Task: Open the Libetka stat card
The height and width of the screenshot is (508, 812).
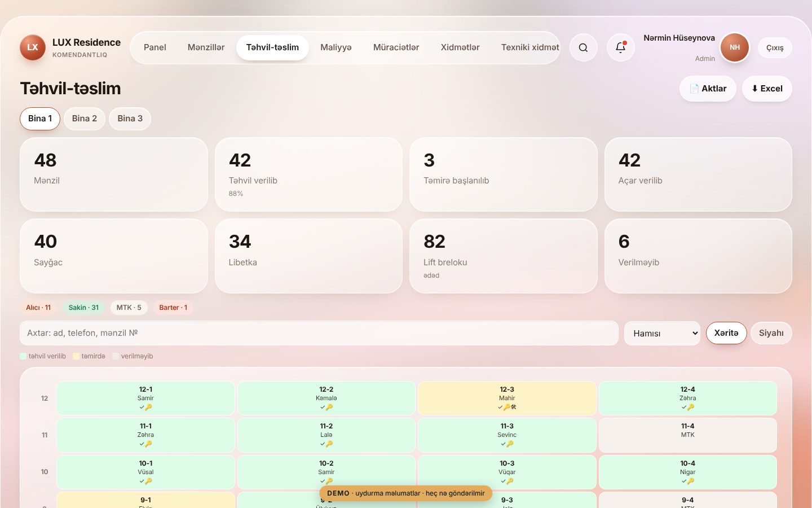Action: (x=308, y=256)
